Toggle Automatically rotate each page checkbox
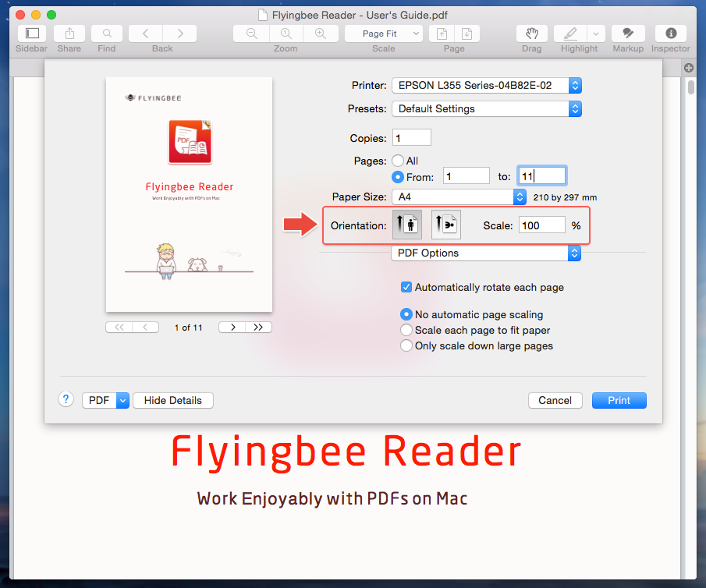706x588 pixels. [x=406, y=287]
